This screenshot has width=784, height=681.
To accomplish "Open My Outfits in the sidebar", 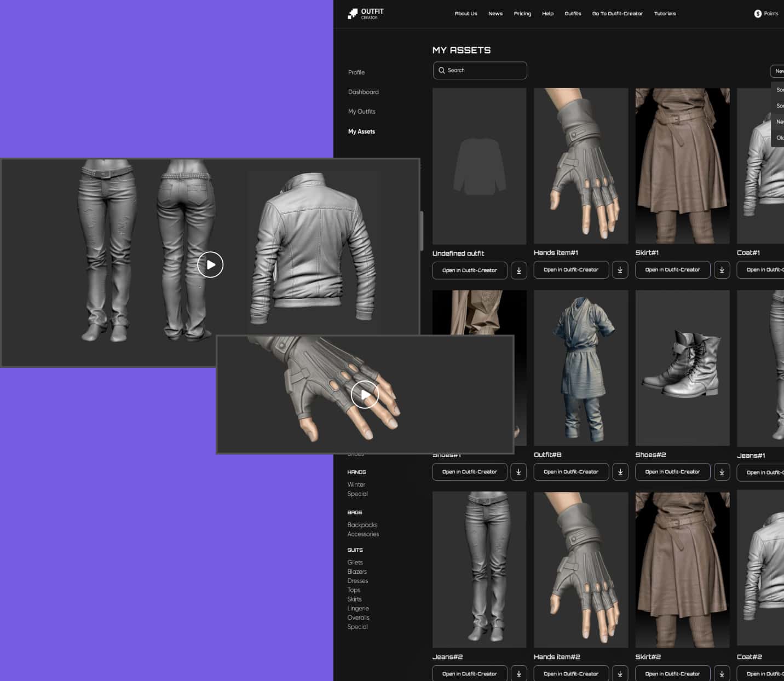I will point(361,112).
